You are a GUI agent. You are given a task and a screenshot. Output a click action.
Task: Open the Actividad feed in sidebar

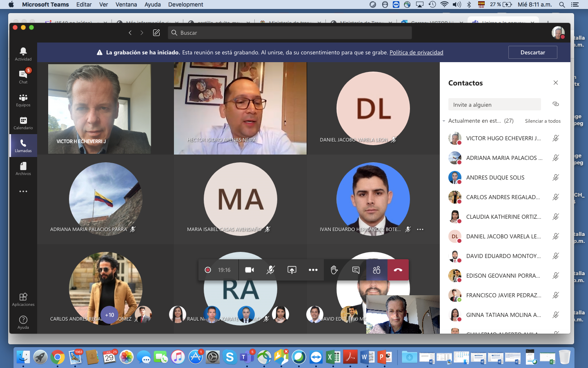23,54
